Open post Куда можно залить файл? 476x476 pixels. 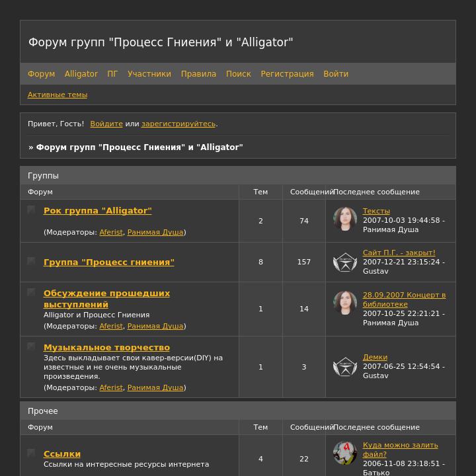(400, 450)
